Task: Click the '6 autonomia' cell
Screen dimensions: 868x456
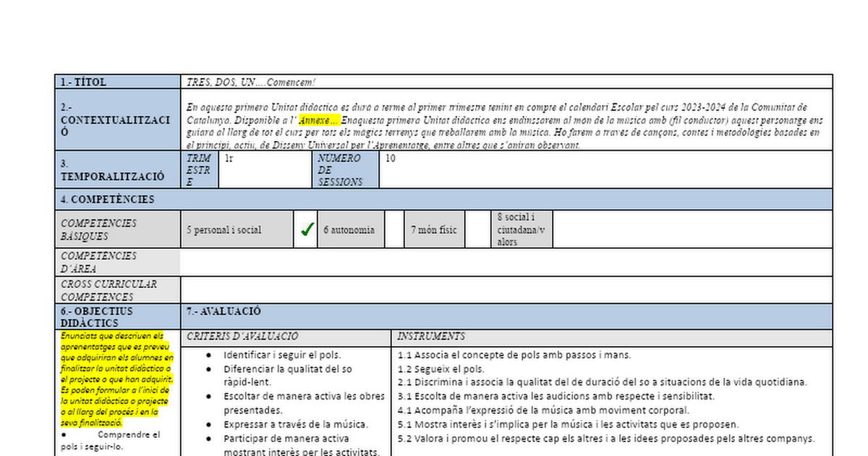Action: tap(352, 229)
